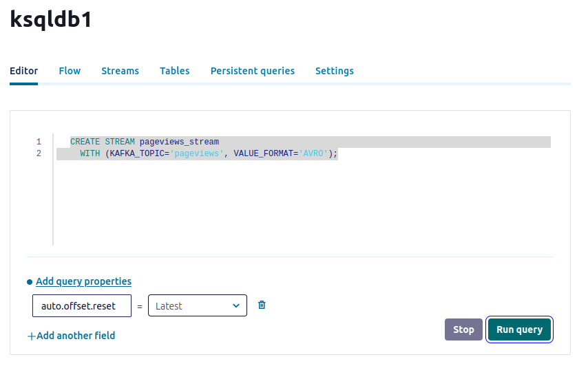Click the Add query properties link
The image size is (588, 368).
(x=83, y=281)
